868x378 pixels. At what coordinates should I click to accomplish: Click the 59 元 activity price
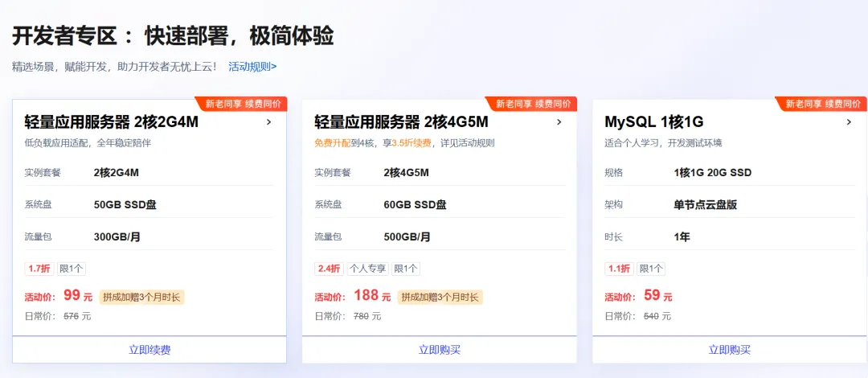(x=658, y=295)
